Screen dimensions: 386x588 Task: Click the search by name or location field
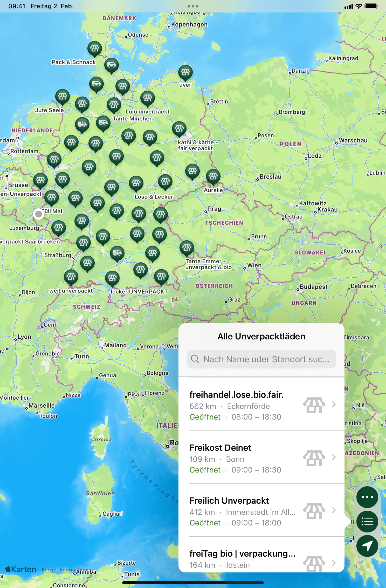coord(261,359)
